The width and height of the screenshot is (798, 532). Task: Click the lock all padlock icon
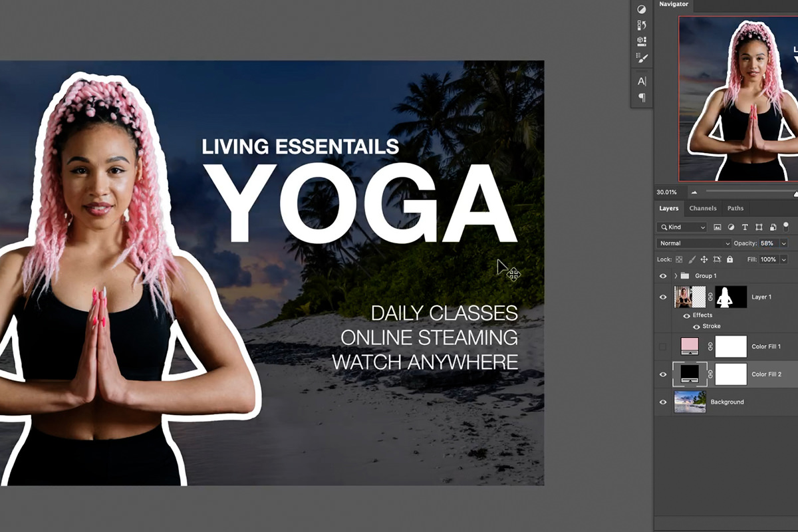point(730,259)
